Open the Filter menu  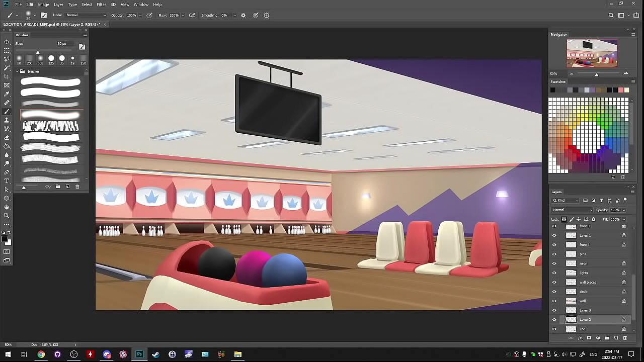pos(101,5)
